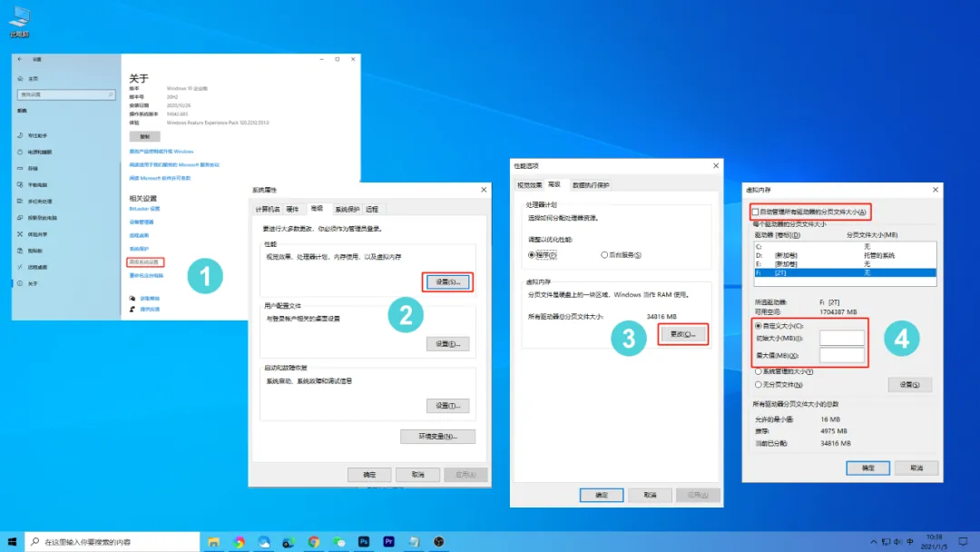Select drive C: in paging file list
This screenshot has width=980, height=552.
coord(845,247)
